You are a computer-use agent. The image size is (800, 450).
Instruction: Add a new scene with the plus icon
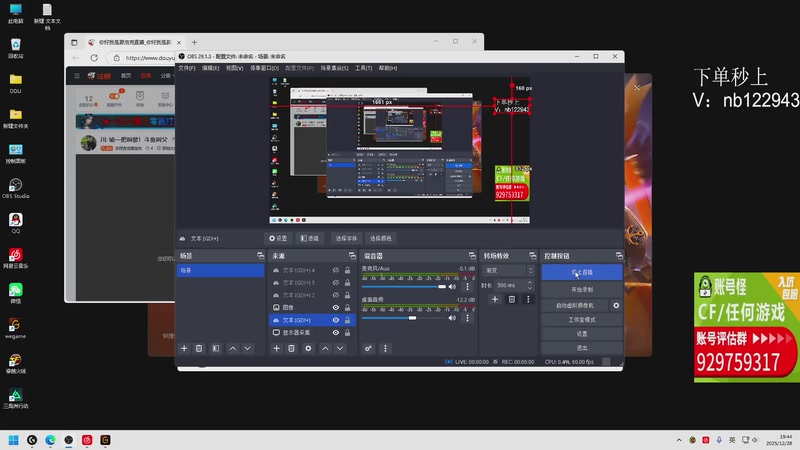point(184,348)
